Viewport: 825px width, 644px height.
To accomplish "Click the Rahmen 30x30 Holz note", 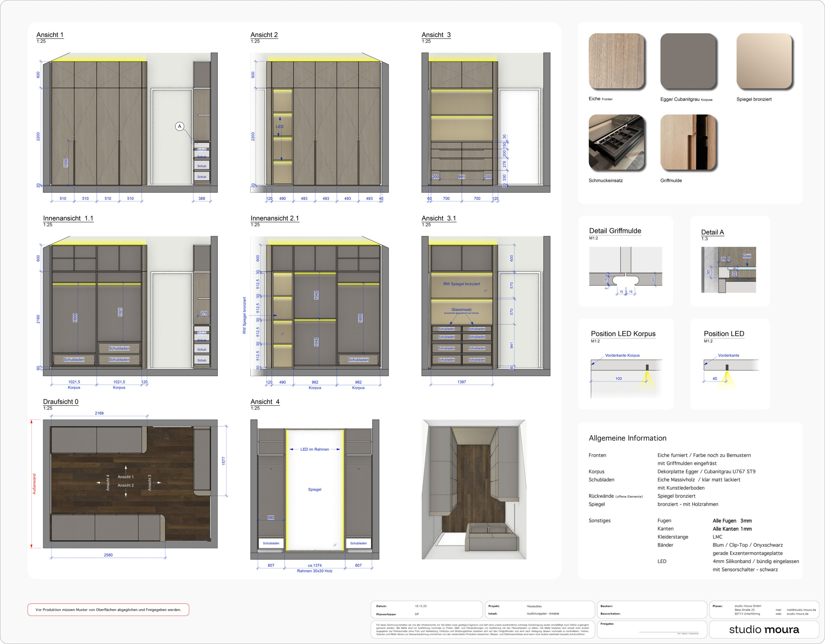I will [x=315, y=571].
